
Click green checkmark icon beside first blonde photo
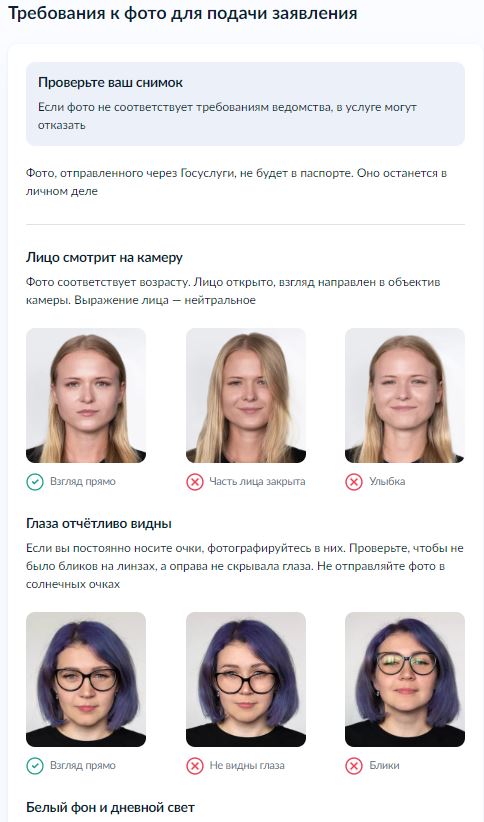pyautogui.click(x=35, y=482)
